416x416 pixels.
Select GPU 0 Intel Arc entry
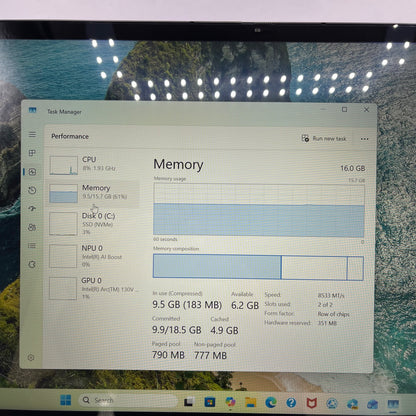click(93, 288)
